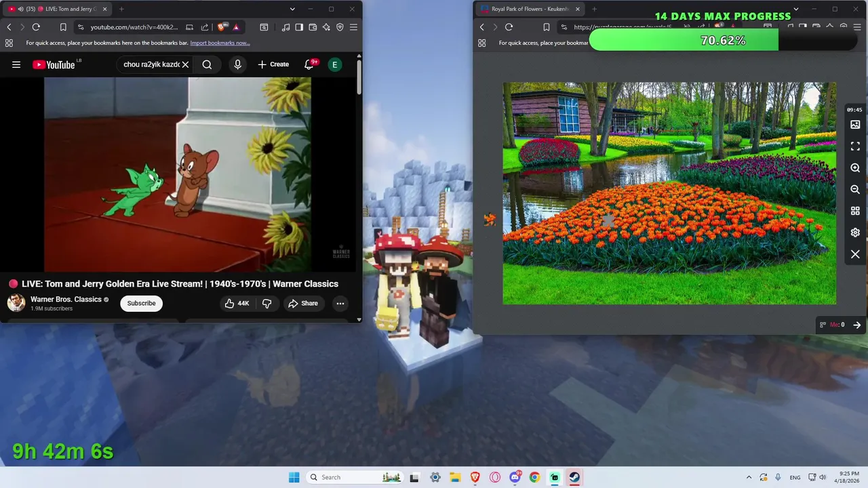Go back in the puzzle browser window
Screen dimensions: 868x488
coord(482,27)
